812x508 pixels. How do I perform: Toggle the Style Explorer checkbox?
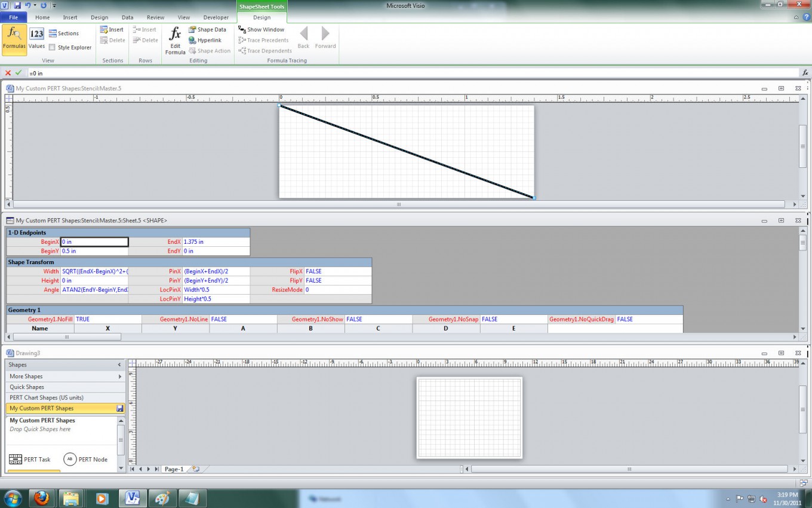coord(52,47)
